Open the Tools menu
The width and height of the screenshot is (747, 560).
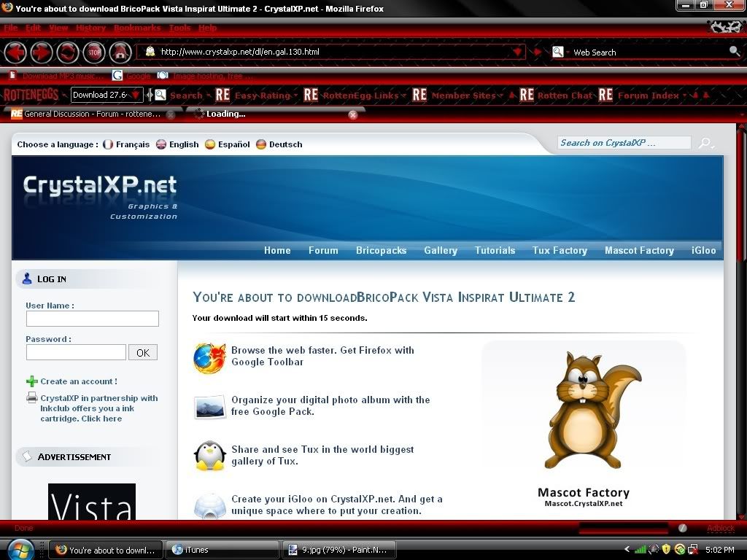pyautogui.click(x=179, y=28)
